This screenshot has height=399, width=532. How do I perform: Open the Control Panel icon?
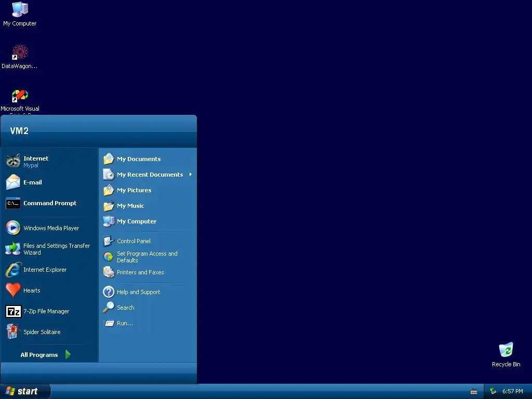pyautogui.click(x=109, y=241)
